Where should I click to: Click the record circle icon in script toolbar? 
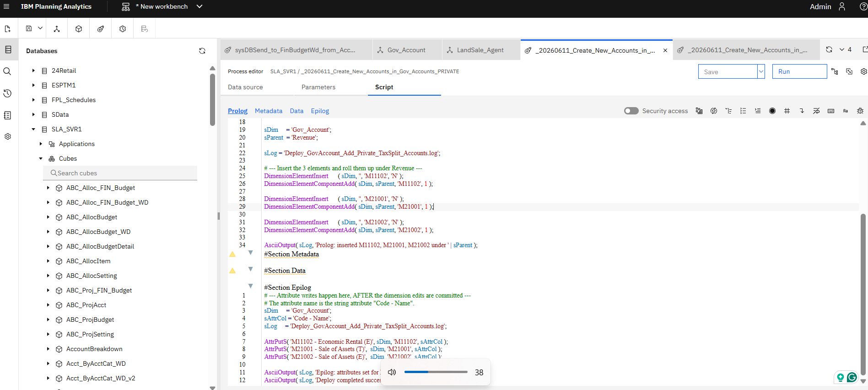(772, 111)
